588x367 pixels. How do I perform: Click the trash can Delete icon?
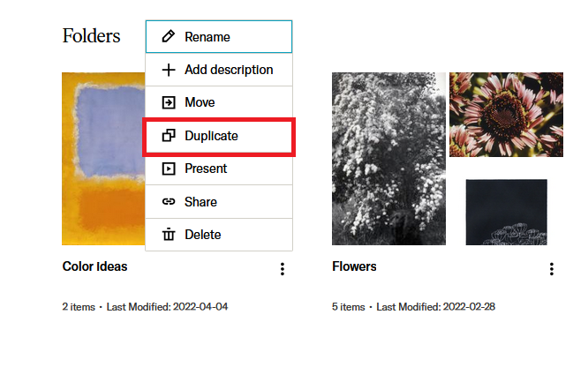coord(169,235)
